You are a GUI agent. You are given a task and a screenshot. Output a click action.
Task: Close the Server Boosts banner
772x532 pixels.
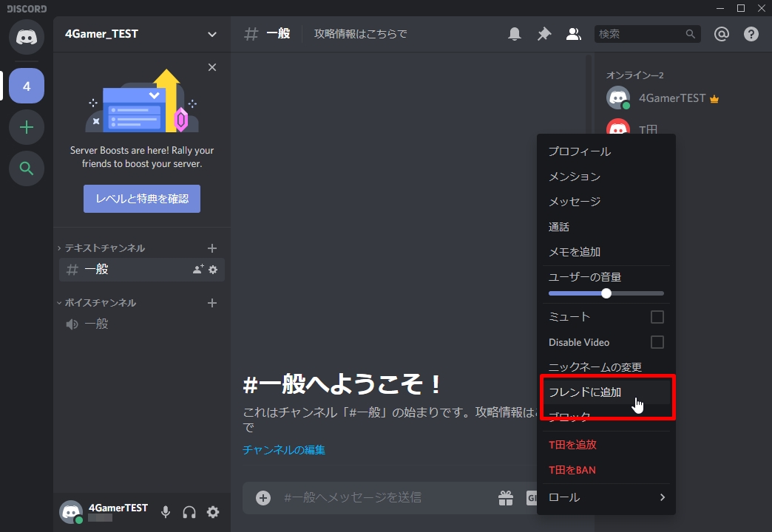pos(212,67)
